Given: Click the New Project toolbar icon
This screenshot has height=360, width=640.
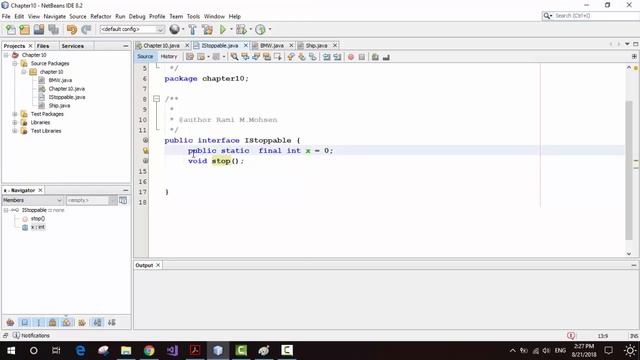Looking at the screenshot, I should [x=24, y=29].
